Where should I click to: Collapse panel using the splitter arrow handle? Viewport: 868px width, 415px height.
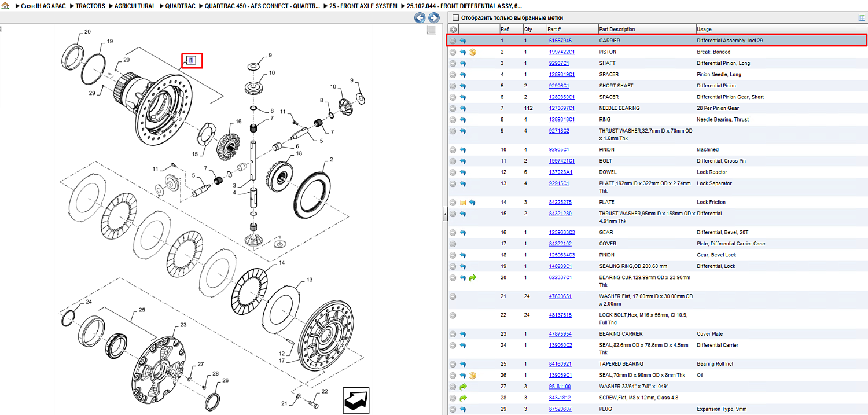click(445, 214)
